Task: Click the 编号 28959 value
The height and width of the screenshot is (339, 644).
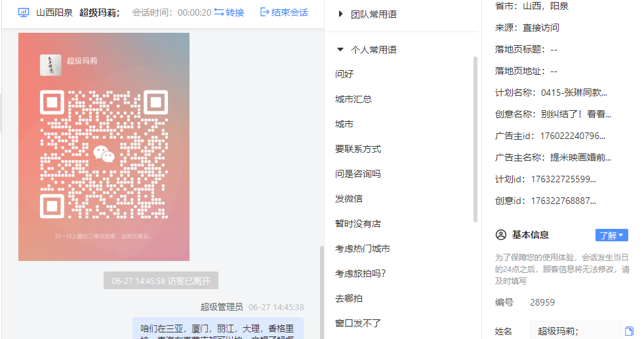Action: (542, 302)
